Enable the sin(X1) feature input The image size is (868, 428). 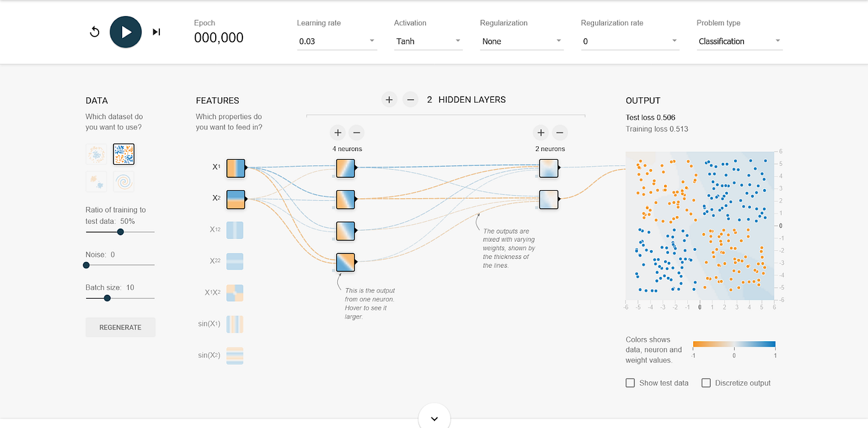[234, 323]
